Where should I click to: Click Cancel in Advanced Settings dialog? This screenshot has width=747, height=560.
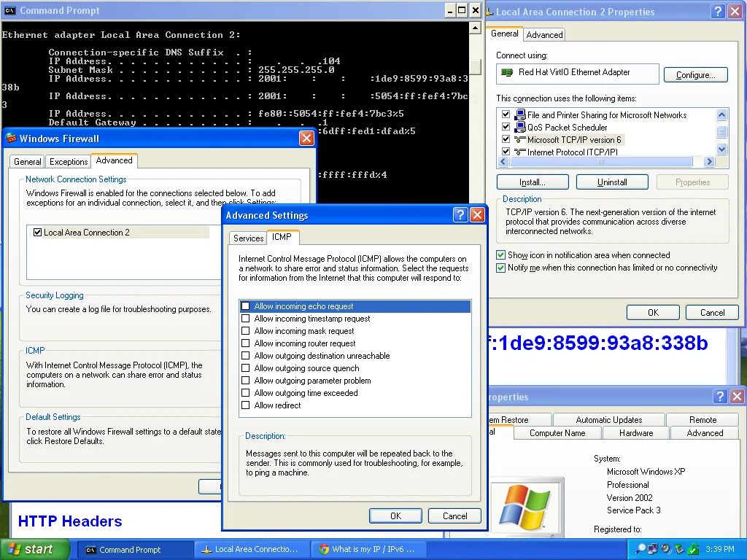454,516
